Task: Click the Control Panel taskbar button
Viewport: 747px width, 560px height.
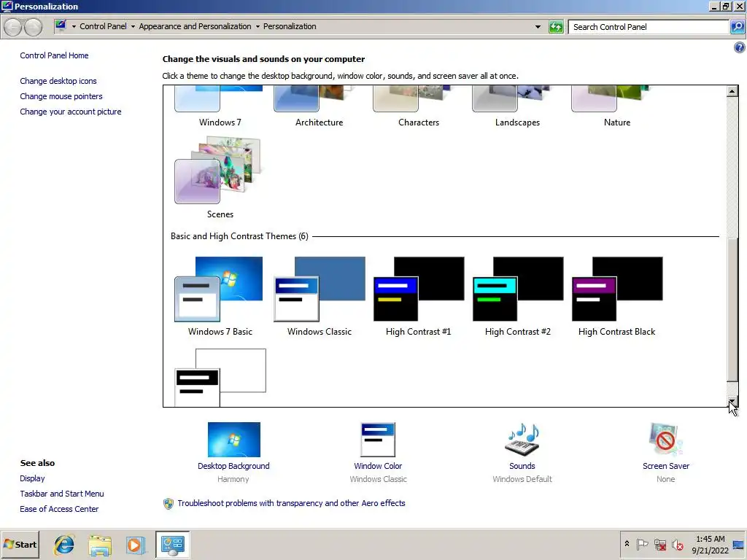Action: 172,544
